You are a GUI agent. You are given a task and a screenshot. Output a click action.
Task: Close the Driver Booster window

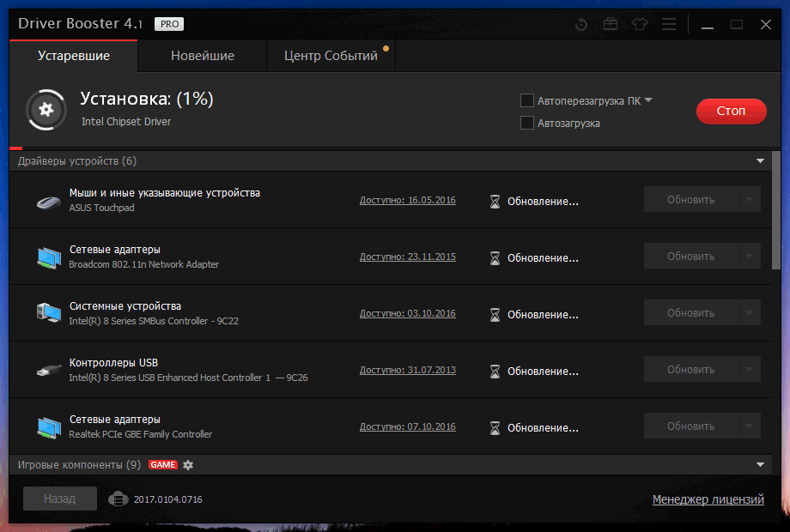[766, 24]
